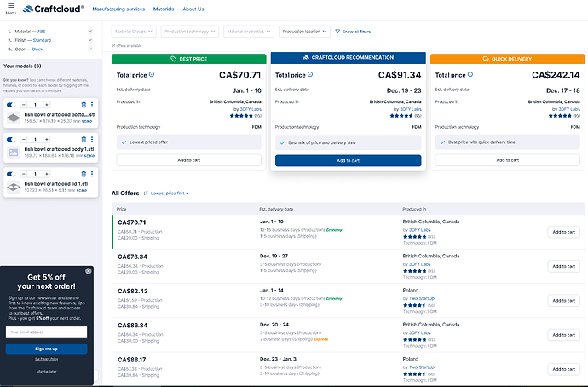Open Manufacturing services menu
Image resolution: width=588 pixels, height=387 pixels.
[118, 9]
